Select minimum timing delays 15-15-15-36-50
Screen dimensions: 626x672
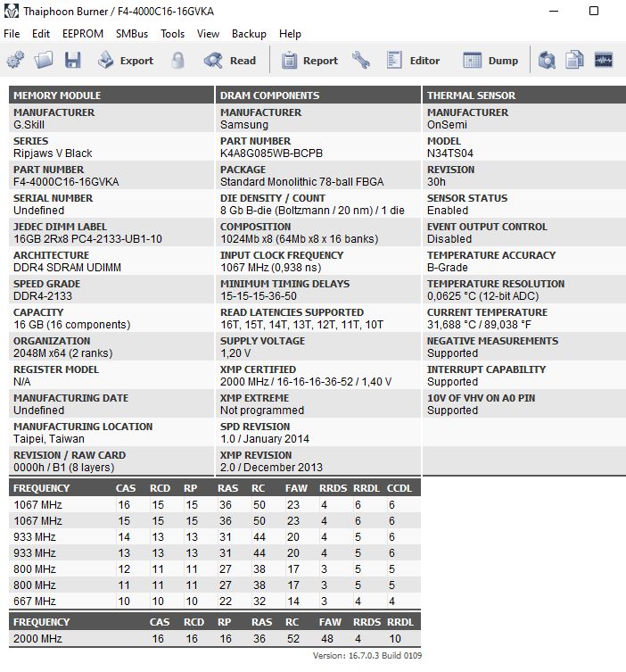[259, 296]
